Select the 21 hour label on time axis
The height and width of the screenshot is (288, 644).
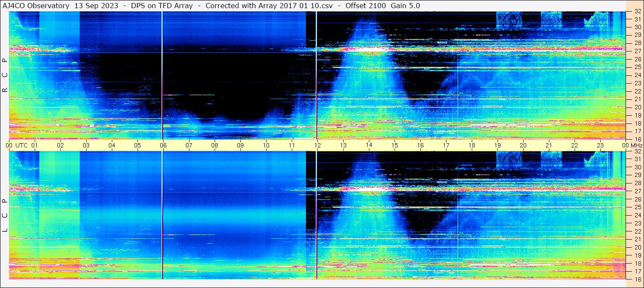click(548, 145)
